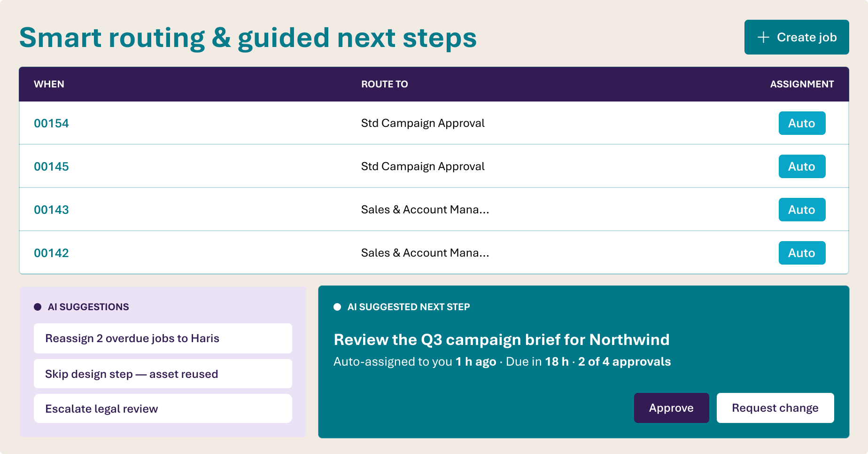Sort by the ROUTE TO column header

pos(384,84)
